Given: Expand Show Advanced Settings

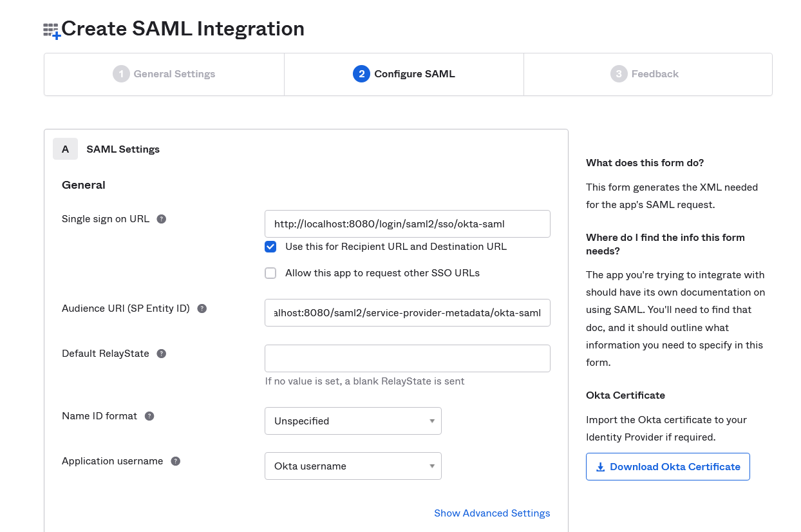Looking at the screenshot, I should pyautogui.click(x=492, y=513).
